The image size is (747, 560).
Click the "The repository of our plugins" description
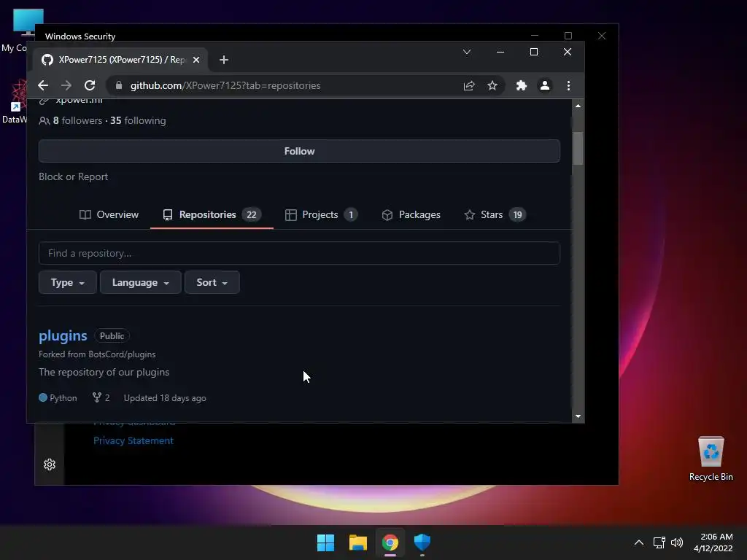104,372
